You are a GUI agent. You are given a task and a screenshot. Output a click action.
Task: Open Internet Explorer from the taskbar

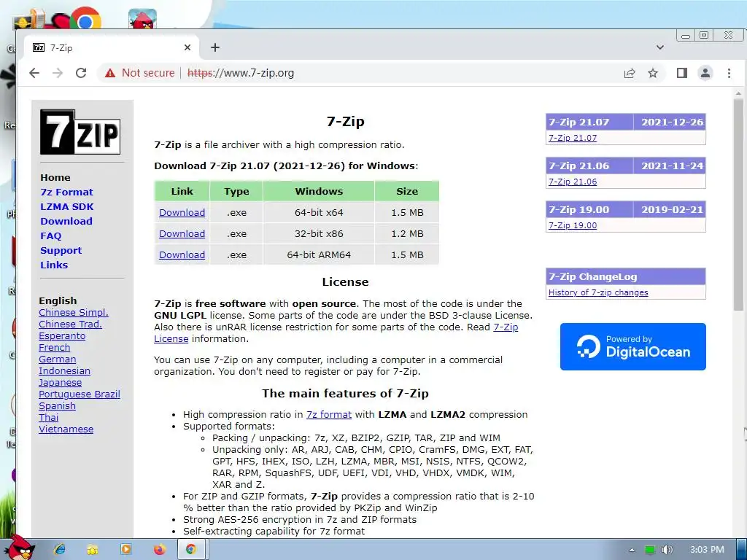click(60, 550)
